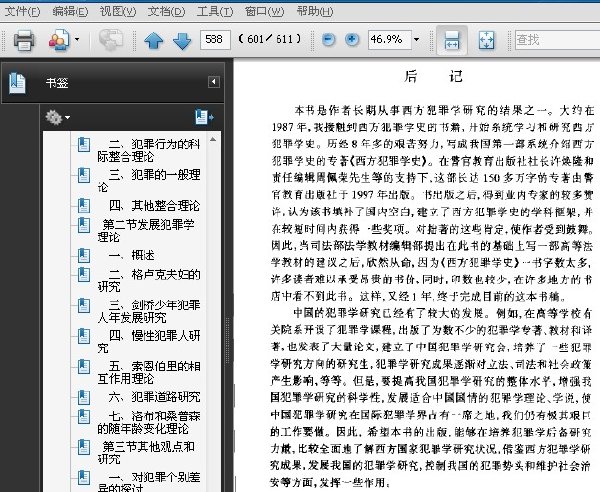Open the 工具(T) menu
This screenshot has width=600, height=492.
pyautogui.click(x=215, y=11)
